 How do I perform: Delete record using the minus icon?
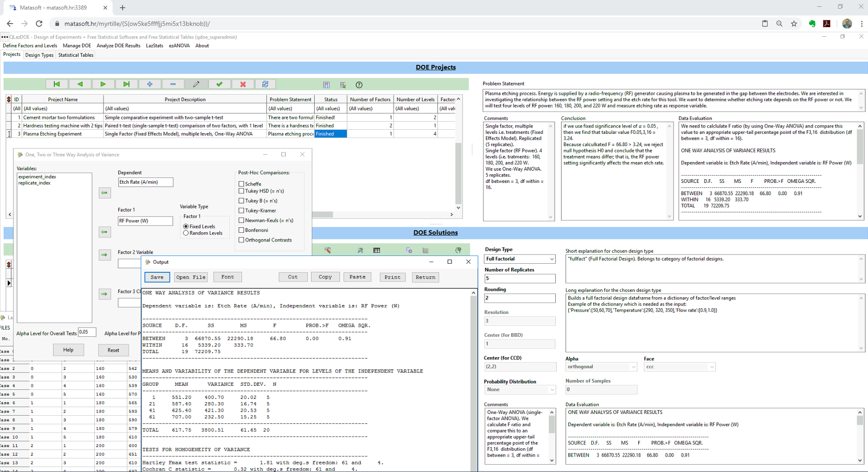click(x=173, y=84)
